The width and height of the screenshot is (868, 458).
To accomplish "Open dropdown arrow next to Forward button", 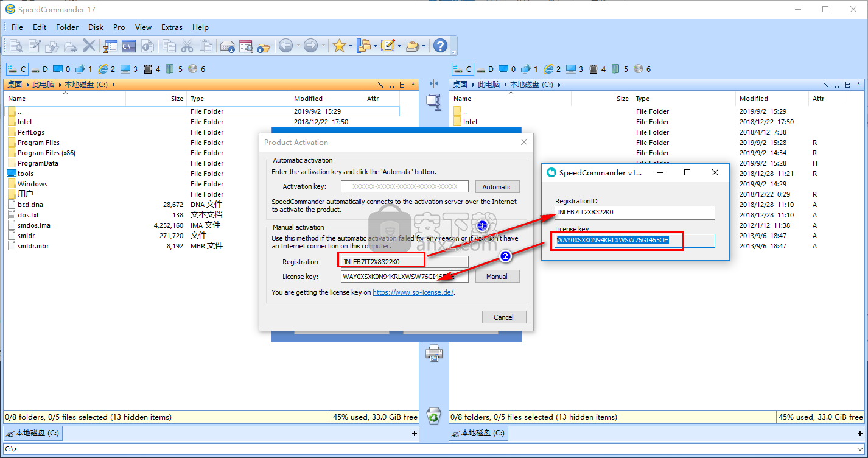I will (323, 46).
